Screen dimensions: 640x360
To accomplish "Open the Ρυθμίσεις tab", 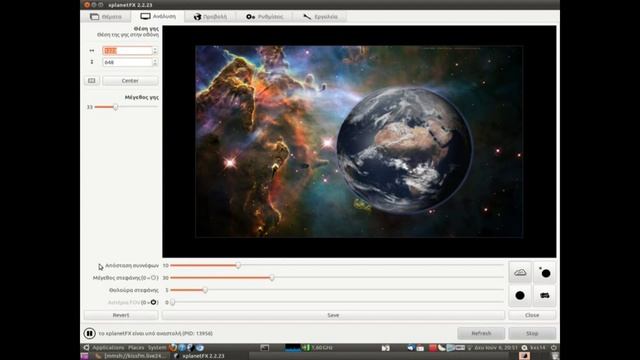I will 264,17.
